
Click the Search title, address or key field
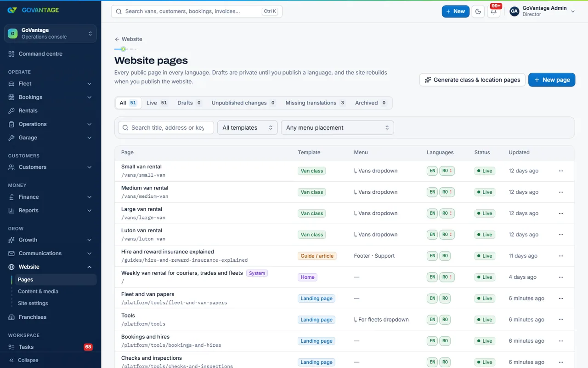(x=166, y=128)
